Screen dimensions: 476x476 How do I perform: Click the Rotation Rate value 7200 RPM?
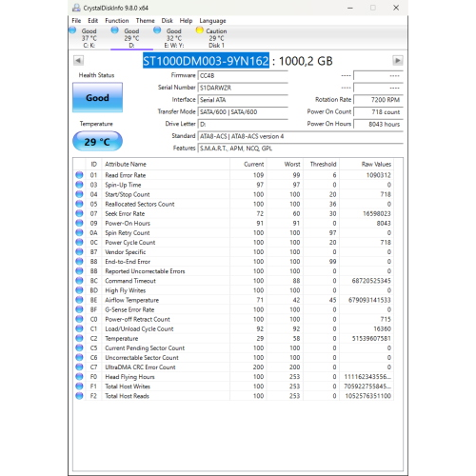378,100
